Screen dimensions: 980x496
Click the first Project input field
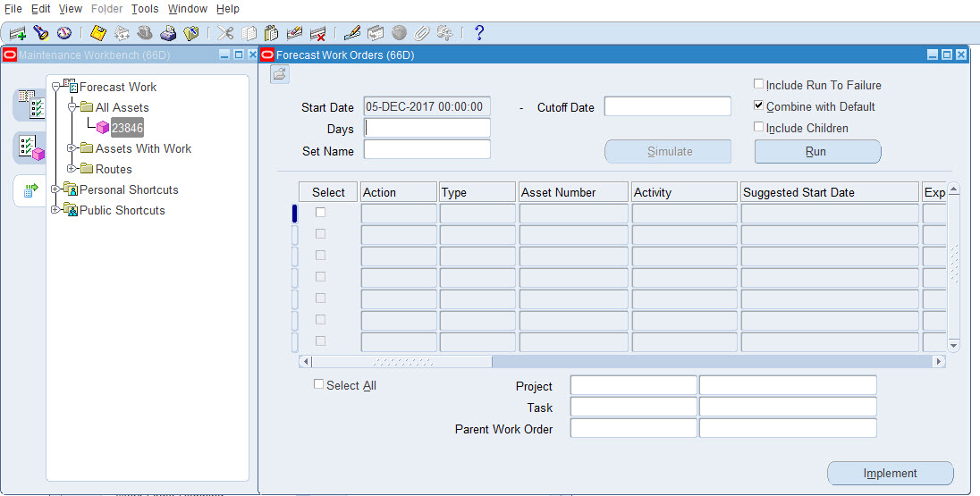[x=634, y=385]
